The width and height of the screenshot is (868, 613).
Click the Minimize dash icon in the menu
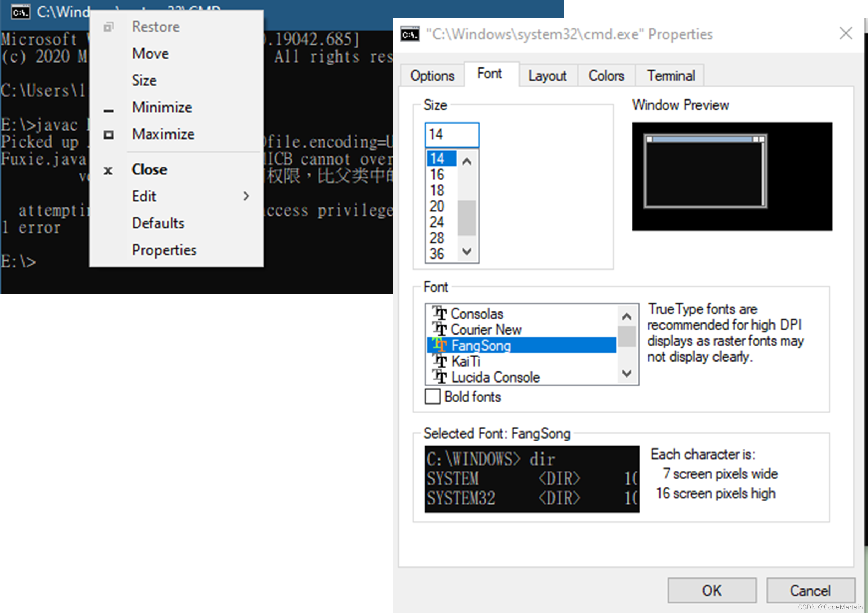click(108, 111)
